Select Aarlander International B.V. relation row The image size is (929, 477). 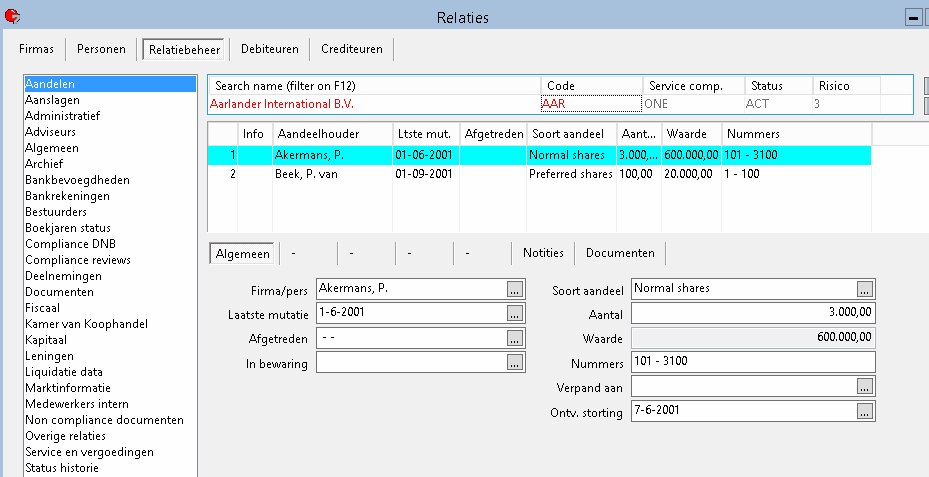point(560,104)
